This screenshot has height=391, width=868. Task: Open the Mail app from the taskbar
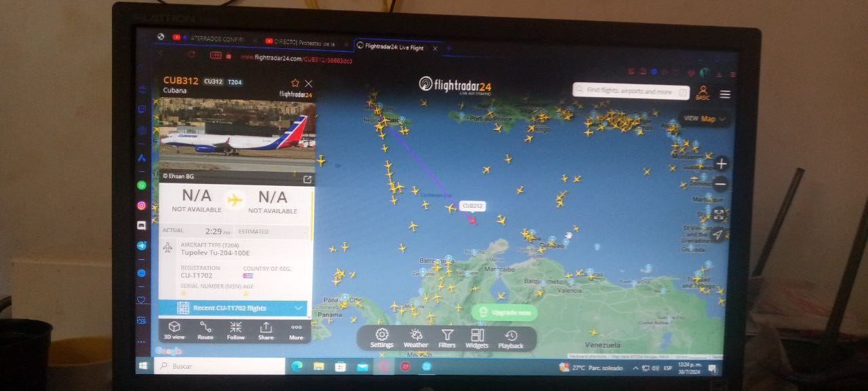click(362, 367)
